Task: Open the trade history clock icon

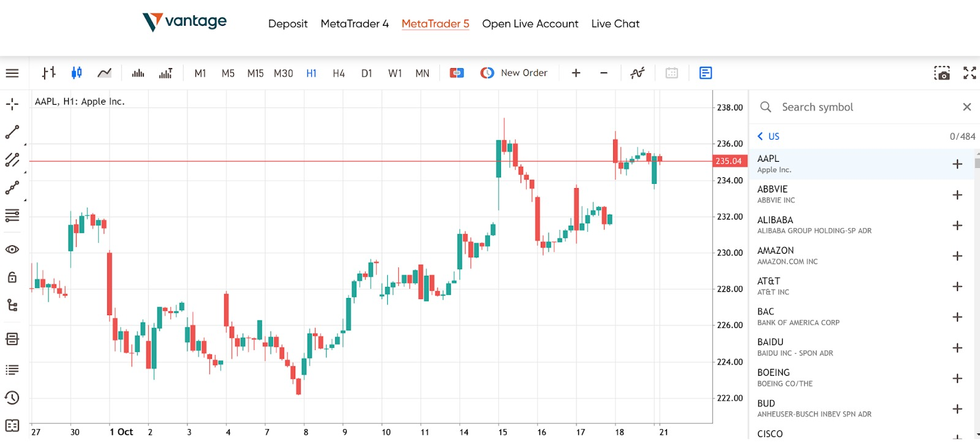Action: click(12, 397)
